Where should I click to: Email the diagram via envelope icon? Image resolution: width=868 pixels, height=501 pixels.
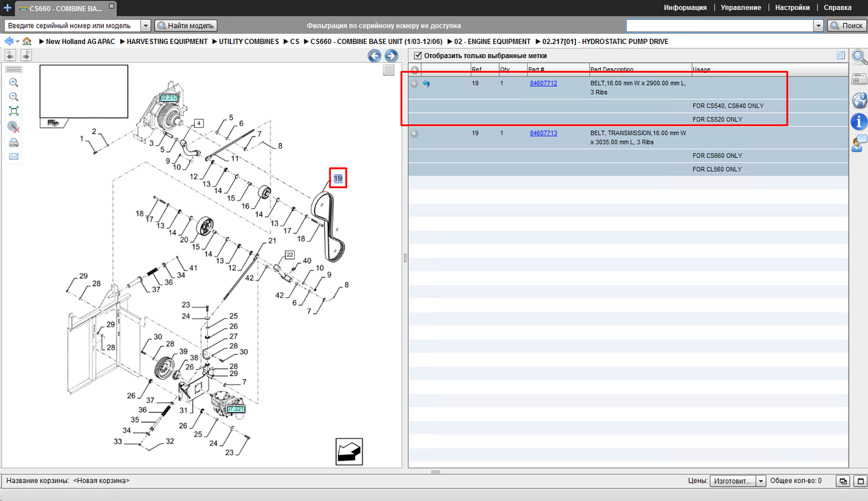pyautogui.click(x=13, y=156)
